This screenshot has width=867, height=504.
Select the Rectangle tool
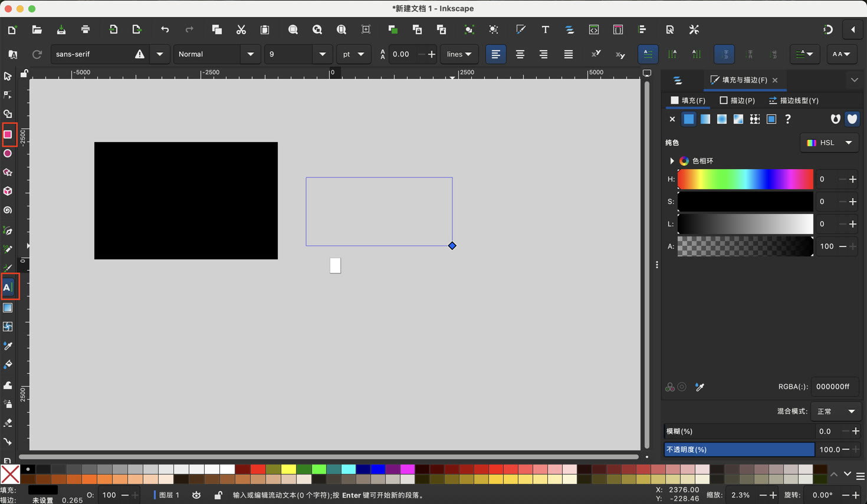[x=9, y=135]
